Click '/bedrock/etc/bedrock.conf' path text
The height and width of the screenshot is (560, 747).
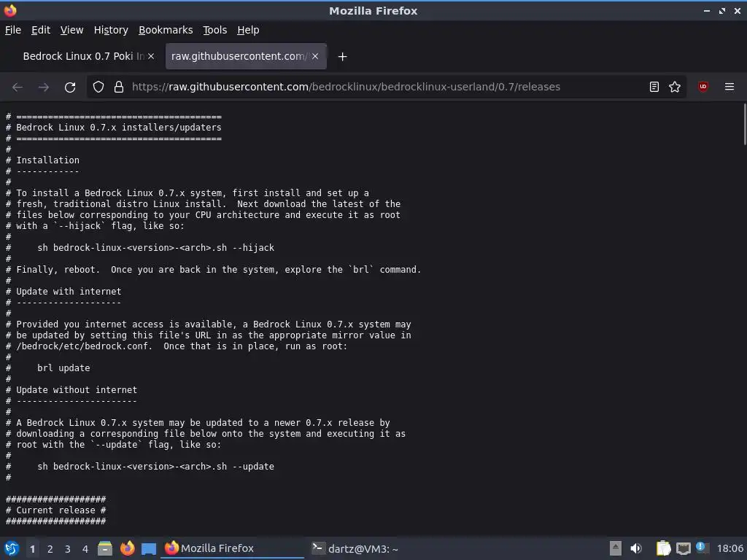click(82, 346)
